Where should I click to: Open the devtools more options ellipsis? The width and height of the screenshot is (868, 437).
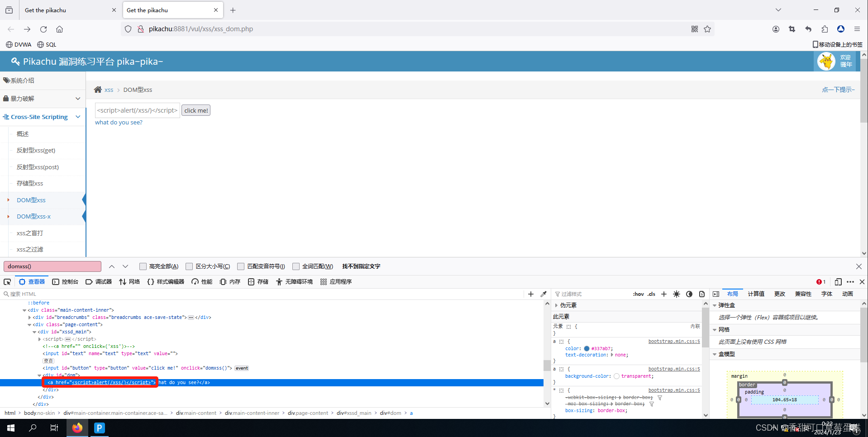850,282
